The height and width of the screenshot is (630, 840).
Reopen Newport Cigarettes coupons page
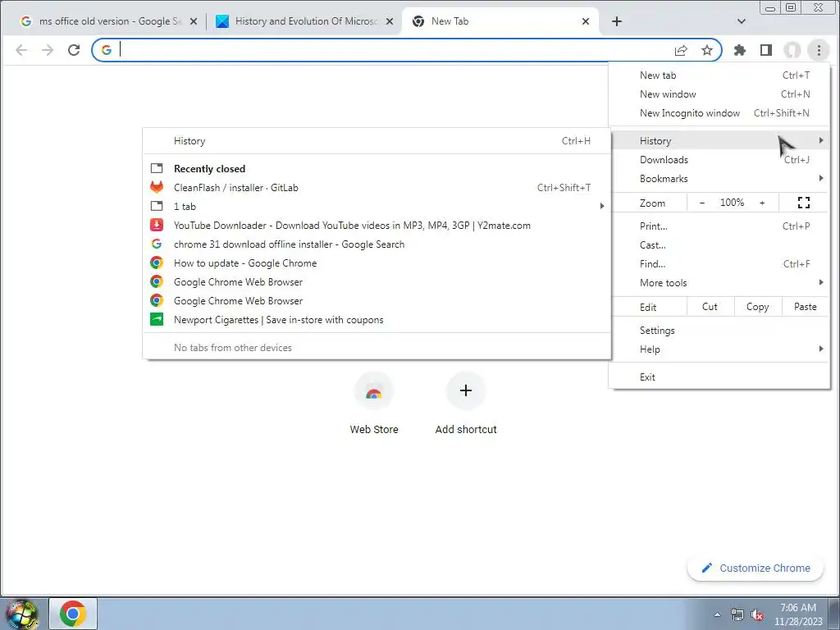[x=377, y=320]
